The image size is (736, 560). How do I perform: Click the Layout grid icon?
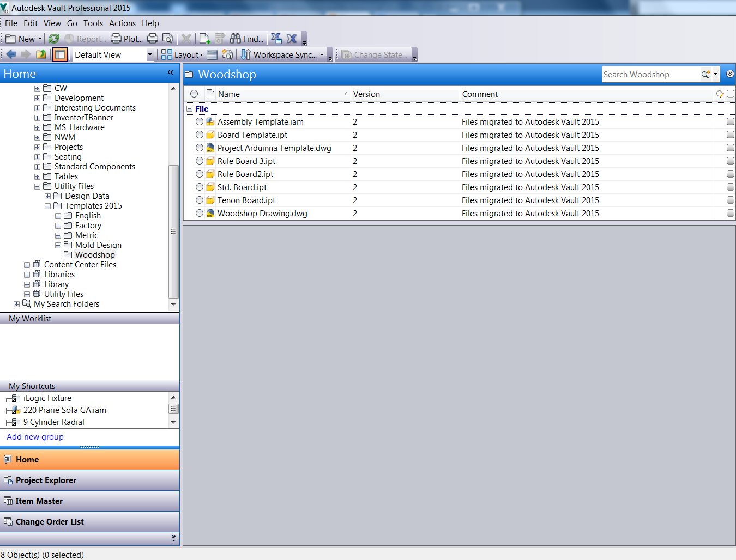(167, 54)
